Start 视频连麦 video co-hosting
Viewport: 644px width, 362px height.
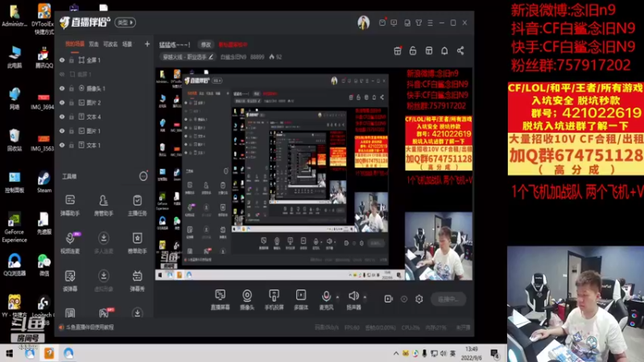point(70,243)
